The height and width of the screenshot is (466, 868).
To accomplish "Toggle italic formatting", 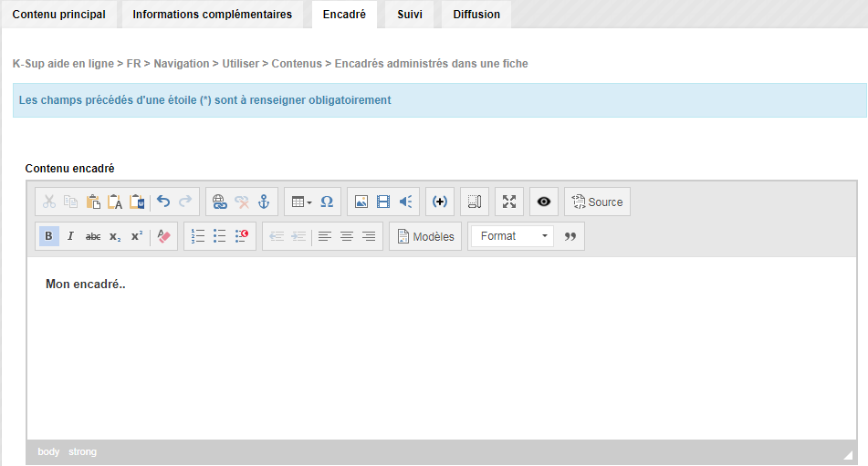I will 70,236.
